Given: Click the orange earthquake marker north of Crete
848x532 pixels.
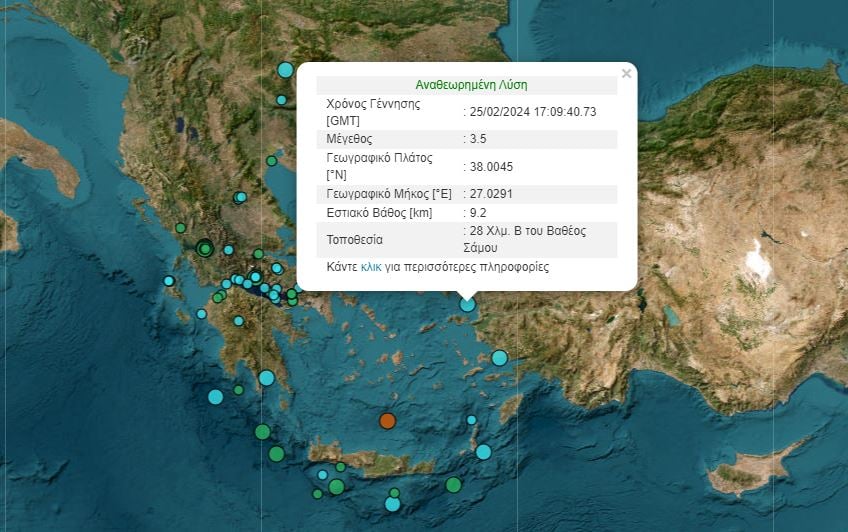Looking at the screenshot, I should [x=387, y=420].
